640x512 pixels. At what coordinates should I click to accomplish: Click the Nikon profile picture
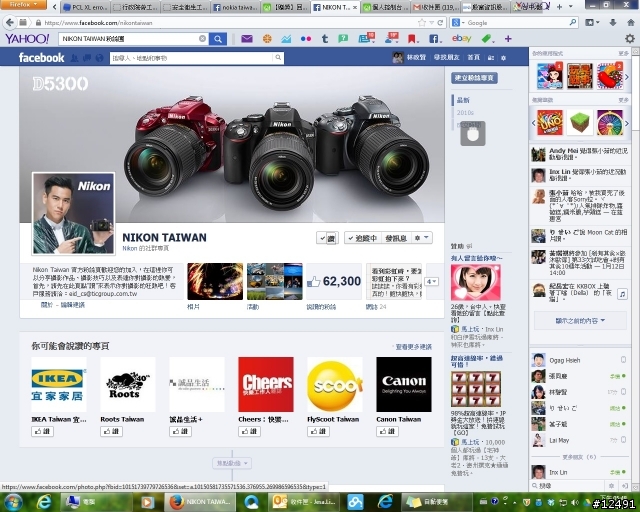[73, 213]
